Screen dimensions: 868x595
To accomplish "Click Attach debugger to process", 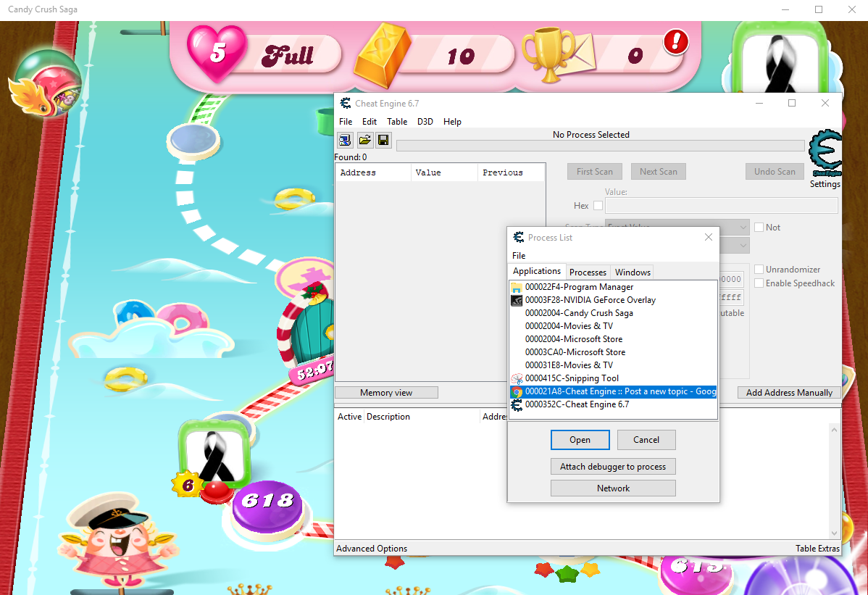I will pyautogui.click(x=613, y=467).
